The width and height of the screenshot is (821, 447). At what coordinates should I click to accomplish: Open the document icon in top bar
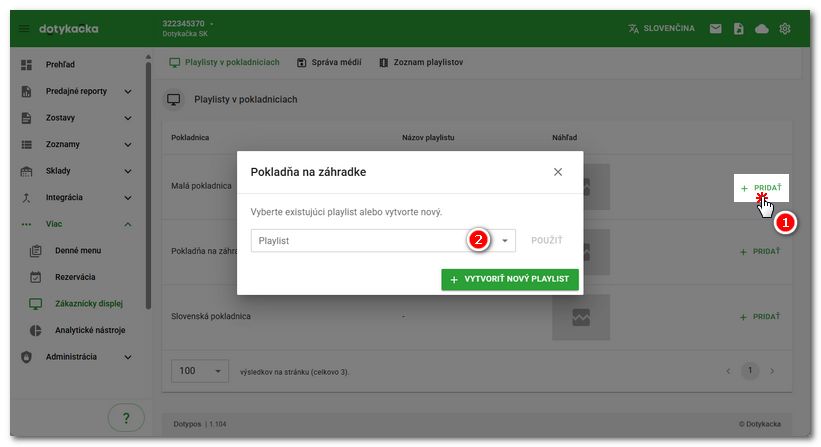(738, 29)
